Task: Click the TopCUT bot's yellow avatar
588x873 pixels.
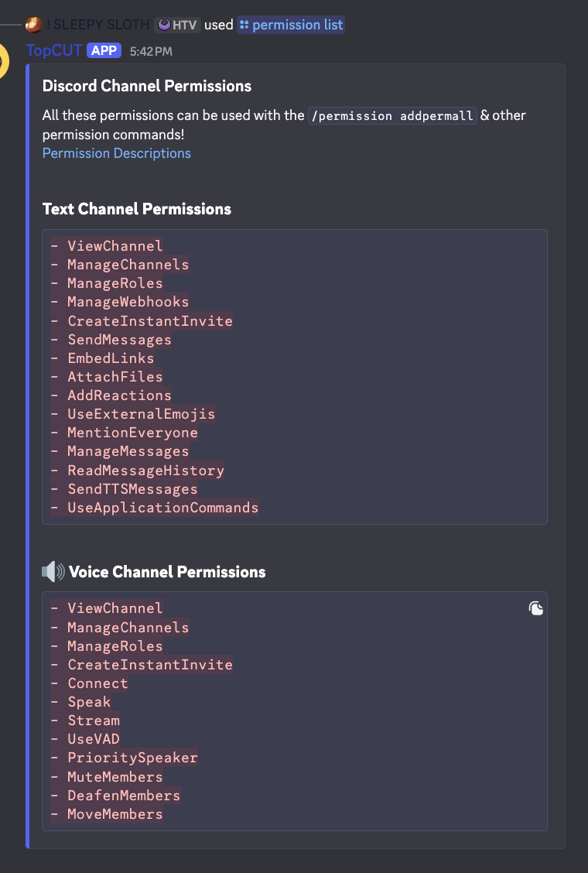Action: 5,60
